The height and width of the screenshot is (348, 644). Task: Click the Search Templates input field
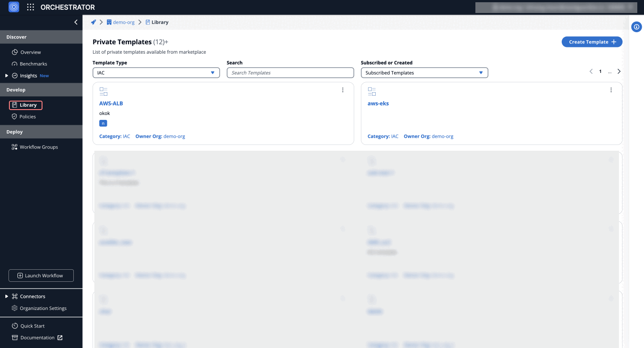click(290, 72)
